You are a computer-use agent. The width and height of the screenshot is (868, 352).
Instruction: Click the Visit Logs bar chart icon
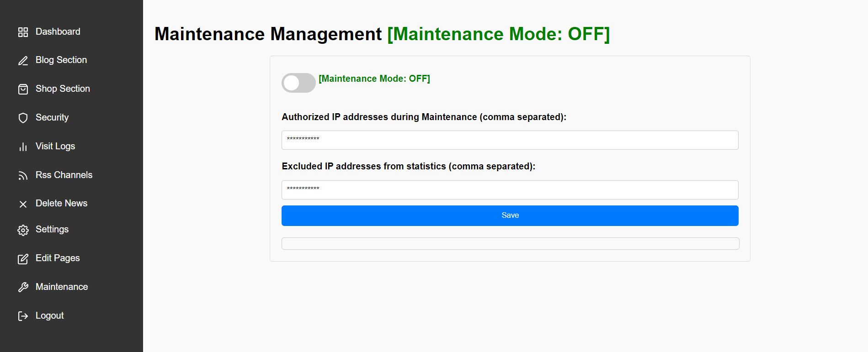[x=23, y=147]
